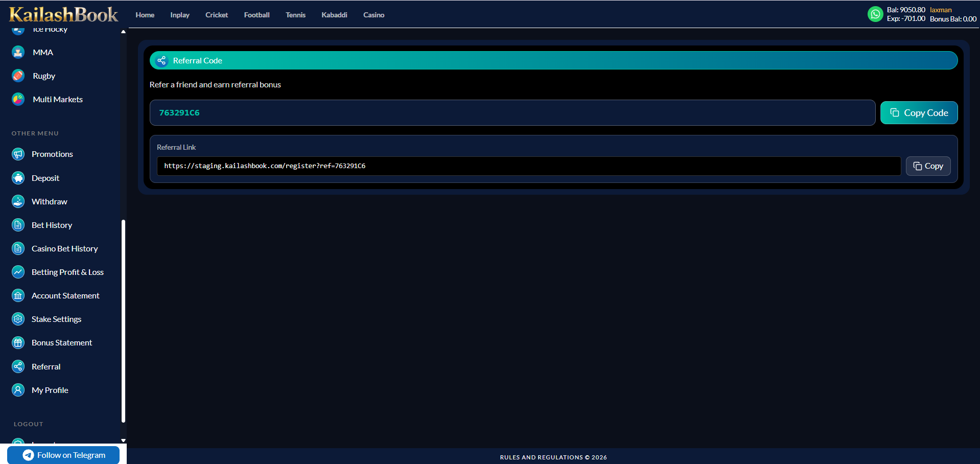The image size is (980, 464).
Task: Open Referral in sidebar
Action: [x=46, y=366]
